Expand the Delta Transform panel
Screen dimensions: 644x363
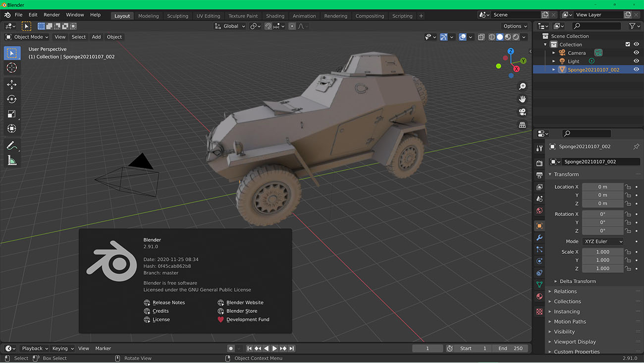click(576, 281)
